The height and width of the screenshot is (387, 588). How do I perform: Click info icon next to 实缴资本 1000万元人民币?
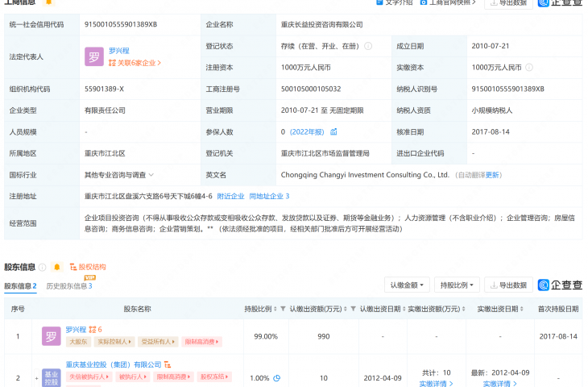(528, 68)
